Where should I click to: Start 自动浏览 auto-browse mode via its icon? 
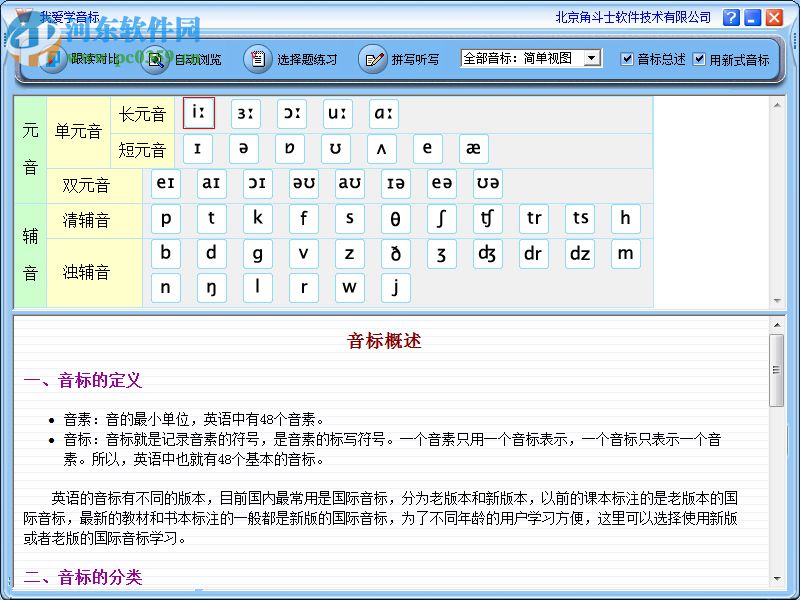155,59
